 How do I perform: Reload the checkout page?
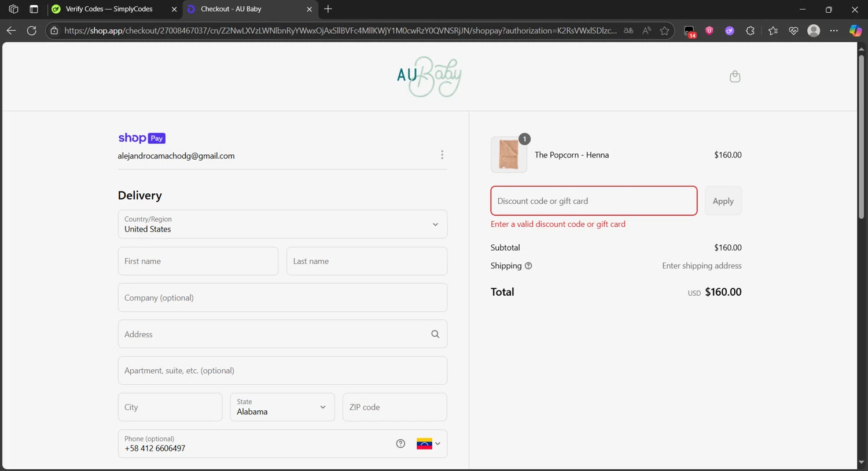point(32,31)
